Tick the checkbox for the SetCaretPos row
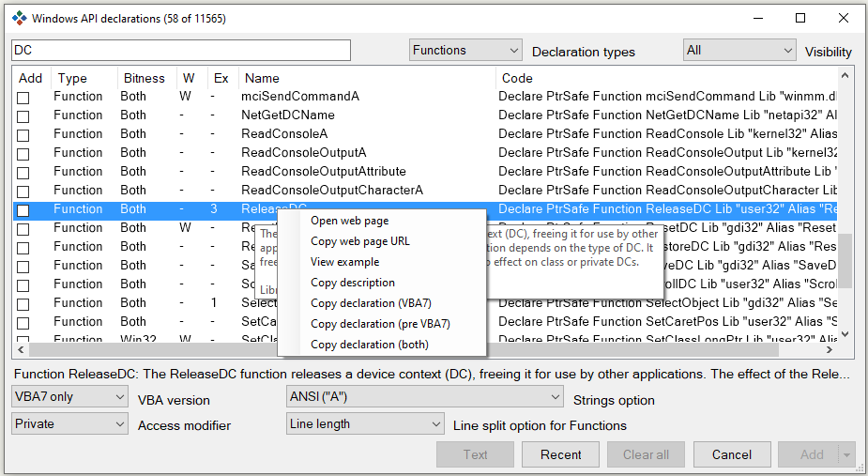Screen dimensions: 868x476 pyautogui.click(x=23, y=324)
